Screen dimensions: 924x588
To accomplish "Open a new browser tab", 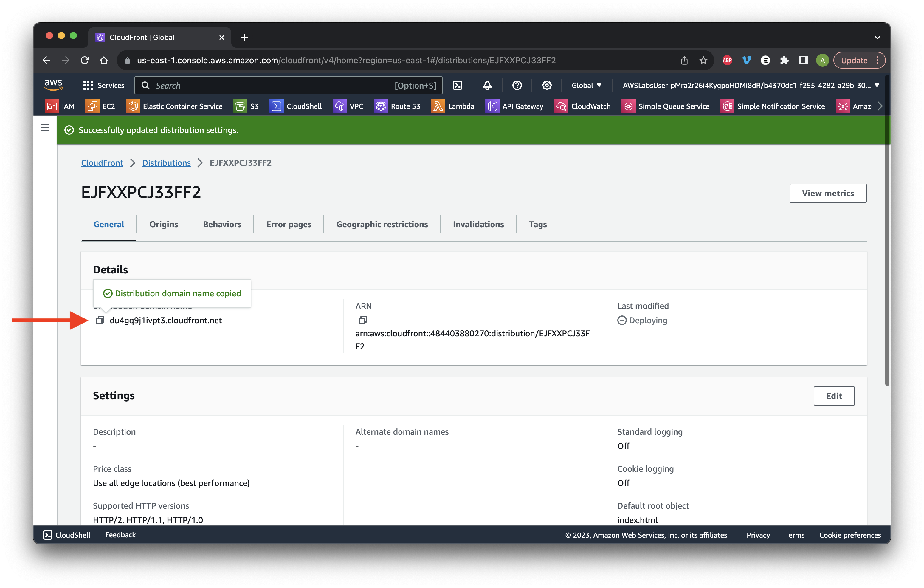I will point(244,38).
